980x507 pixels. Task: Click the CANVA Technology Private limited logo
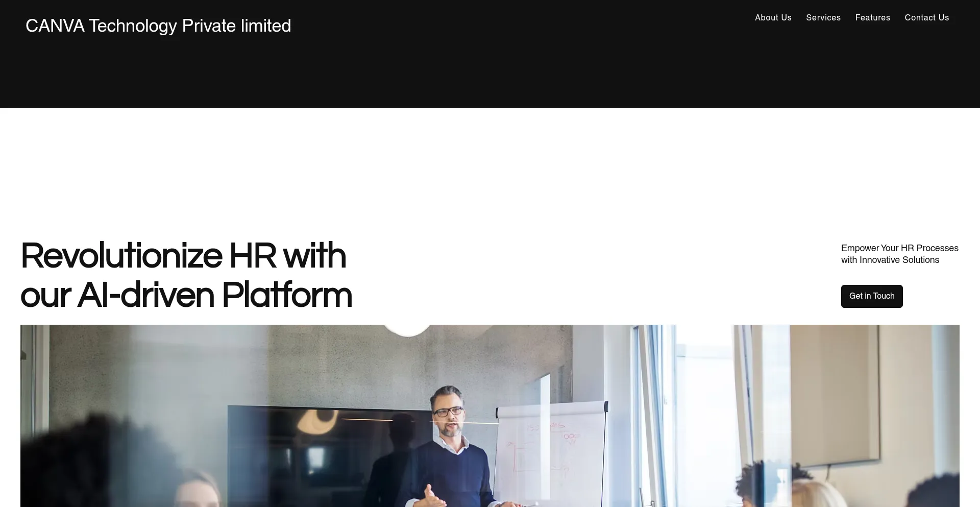click(x=158, y=26)
